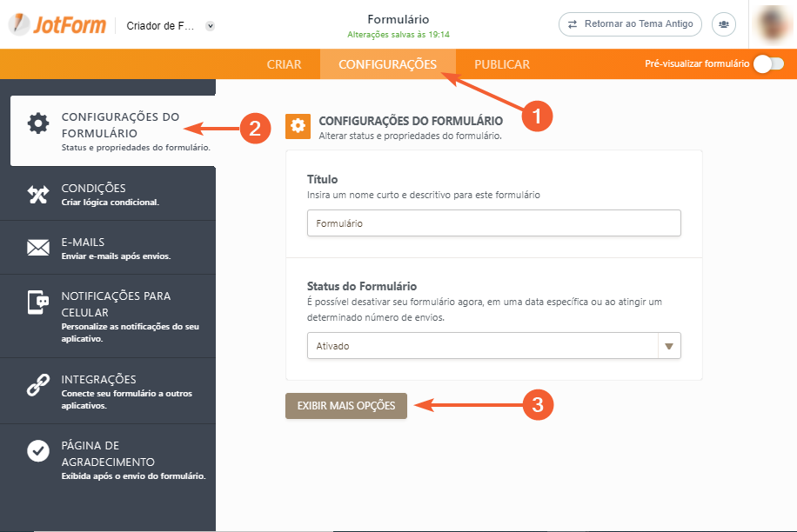
Task: Click the Título input field
Action: click(x=493, y=223)
